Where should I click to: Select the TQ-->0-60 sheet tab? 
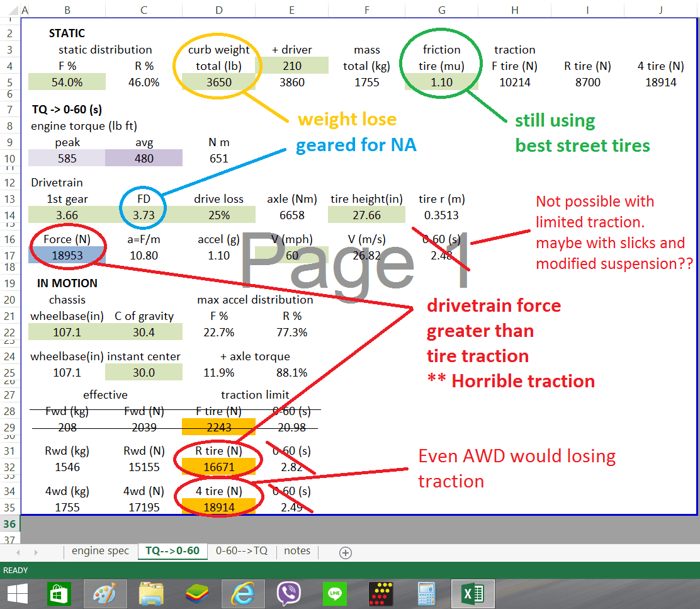pyautogui.click(x=172, y=551)
